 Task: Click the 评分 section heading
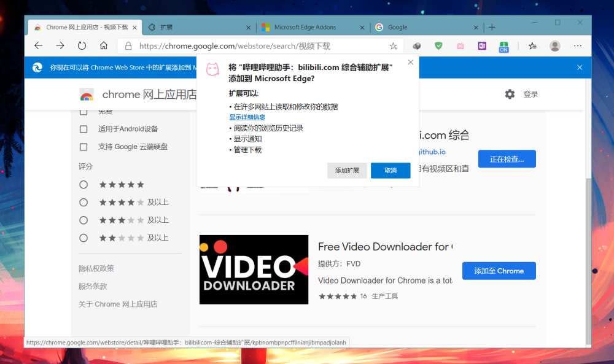[85, 166]
